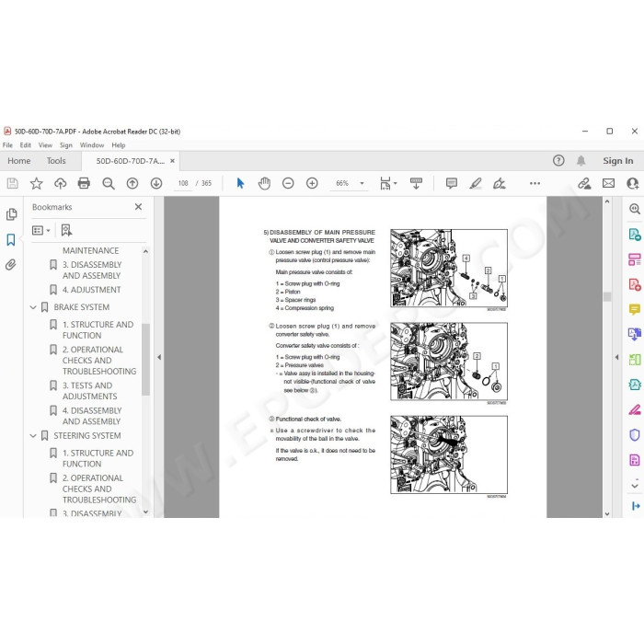644x644 pixels.
Task: Go to the previous page with the up arrow
Action: [132, 183]
